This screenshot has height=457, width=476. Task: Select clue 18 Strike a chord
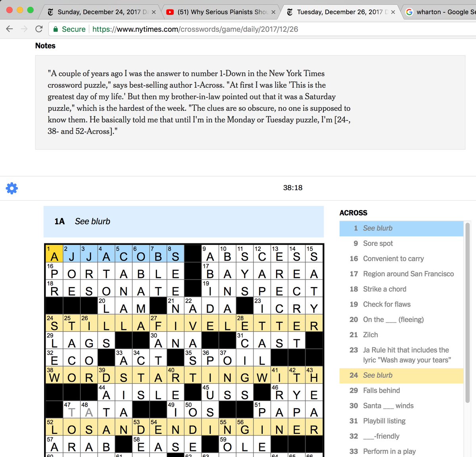(x=401, y=289)
